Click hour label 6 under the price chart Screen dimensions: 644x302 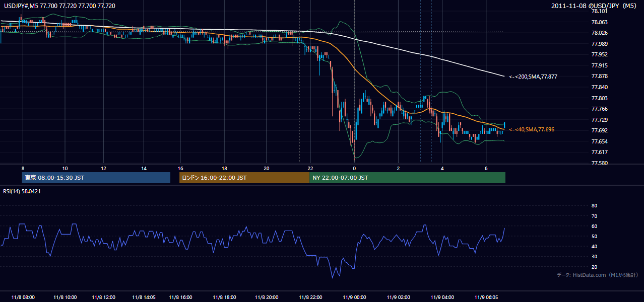pyautogui.click(x=486, y=168)
